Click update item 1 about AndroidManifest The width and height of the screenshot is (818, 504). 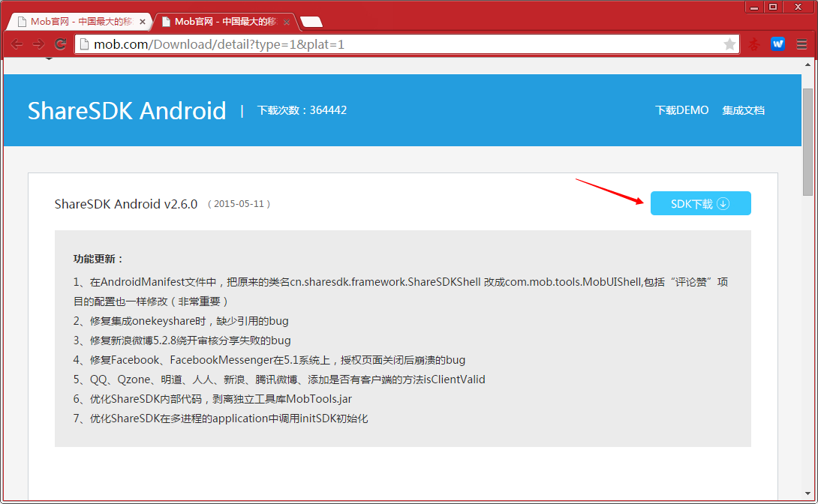tap(401, 292)
